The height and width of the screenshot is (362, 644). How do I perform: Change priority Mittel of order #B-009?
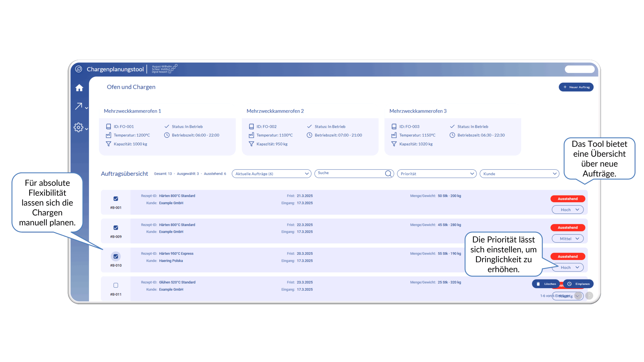click(x=568, y=239)
